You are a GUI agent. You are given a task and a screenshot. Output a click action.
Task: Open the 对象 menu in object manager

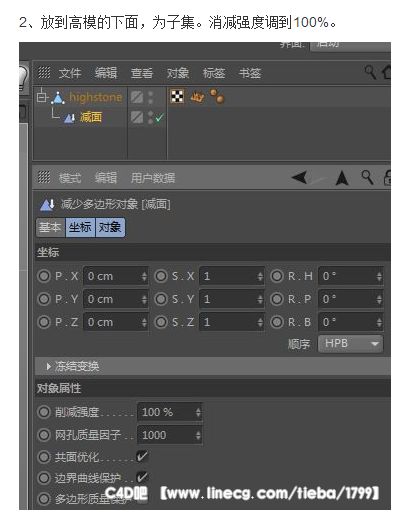click(x=178, y=73)
